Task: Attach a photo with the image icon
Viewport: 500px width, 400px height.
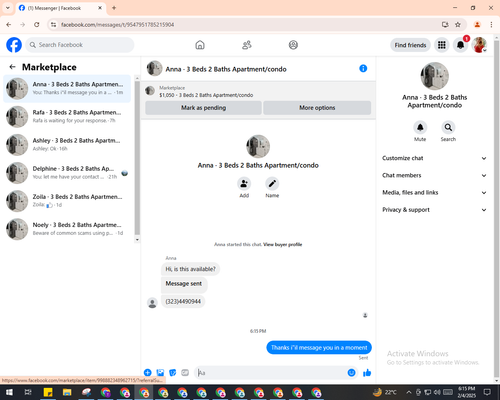Action: [x=160, y=373]
